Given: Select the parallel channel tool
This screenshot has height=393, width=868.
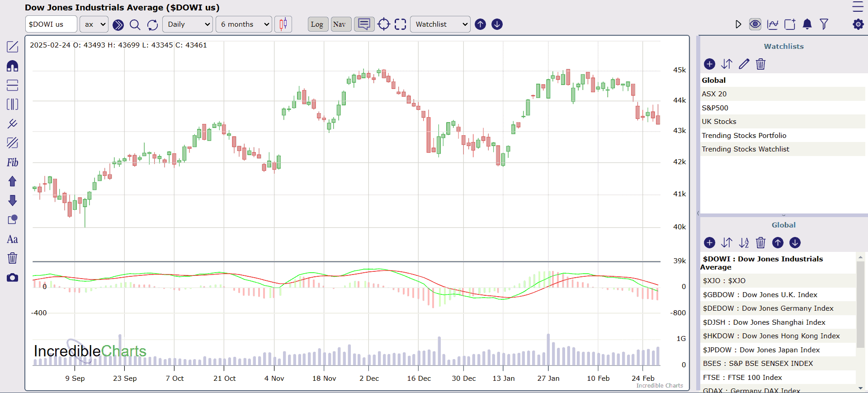Looking at the screenshot, I should click(x=13, y=123).
